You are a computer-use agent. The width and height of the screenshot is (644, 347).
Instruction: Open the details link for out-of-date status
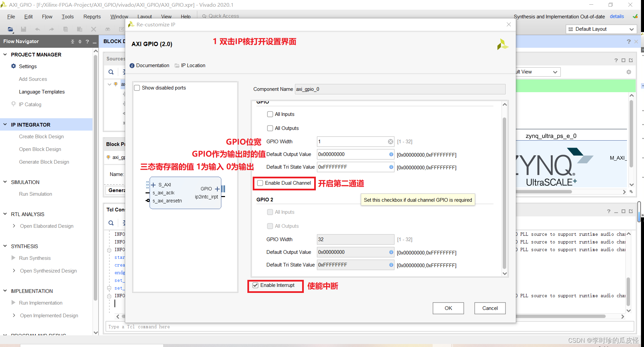point(617,16)
